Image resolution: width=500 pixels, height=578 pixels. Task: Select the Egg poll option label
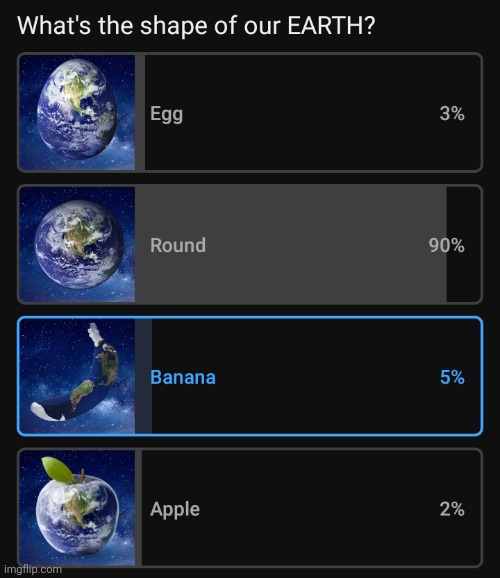coord(166,114)
